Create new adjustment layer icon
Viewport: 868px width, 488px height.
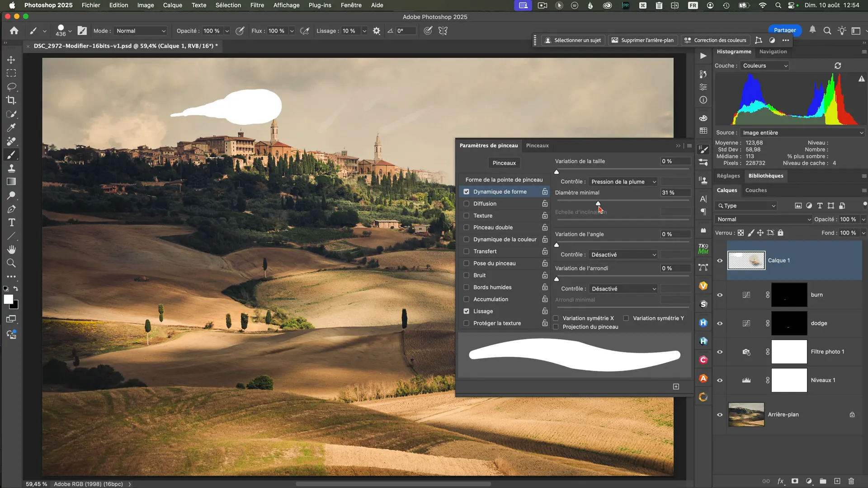coord(809,481)
